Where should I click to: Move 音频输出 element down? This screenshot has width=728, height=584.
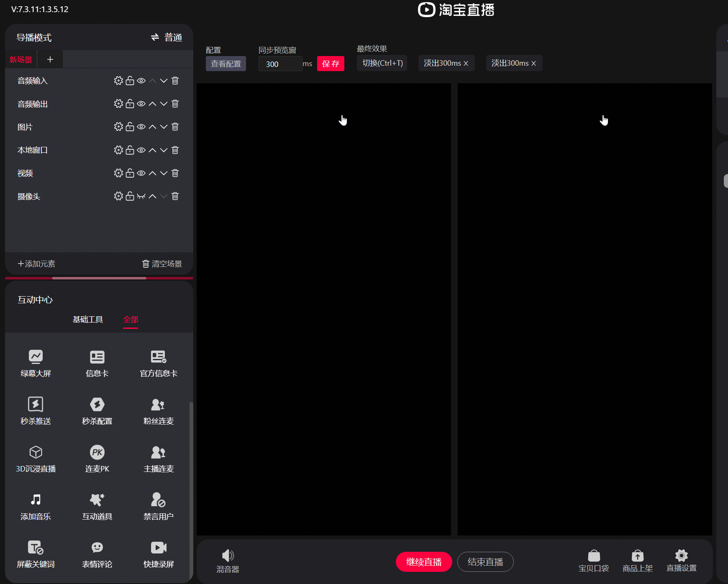164,103
